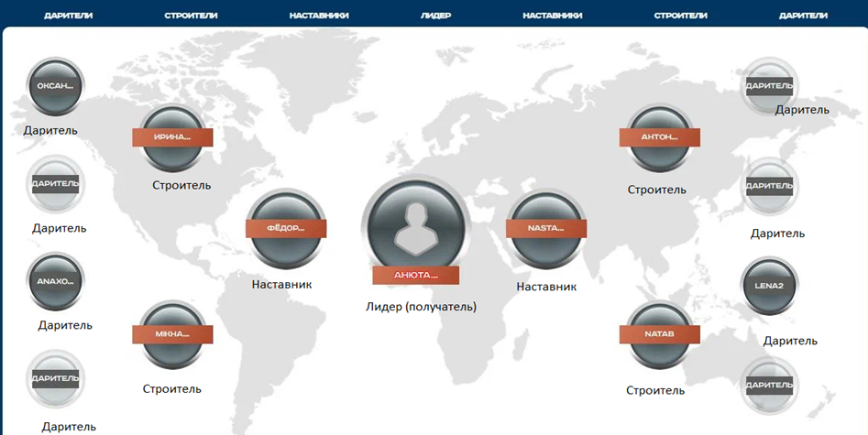Click left-side ДАРИТЕЛИ header above ОКСАН

(69, 16)
